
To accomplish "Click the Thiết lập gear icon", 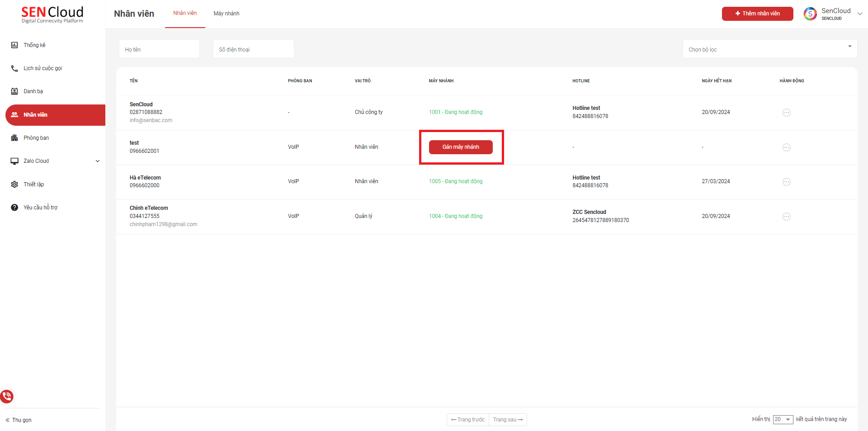I will [14, 185].
